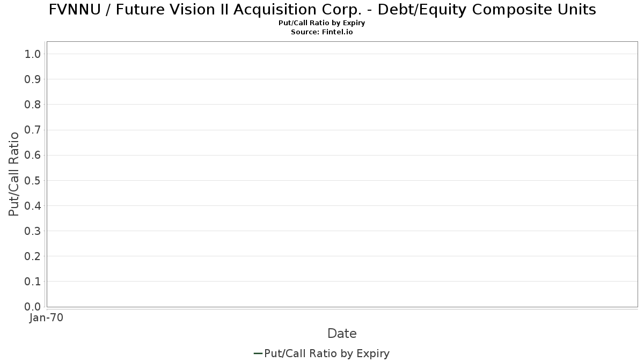Click the Jan-70 x-axis tick label
This screenshot has height=362, width=644.
click(47, 318)
